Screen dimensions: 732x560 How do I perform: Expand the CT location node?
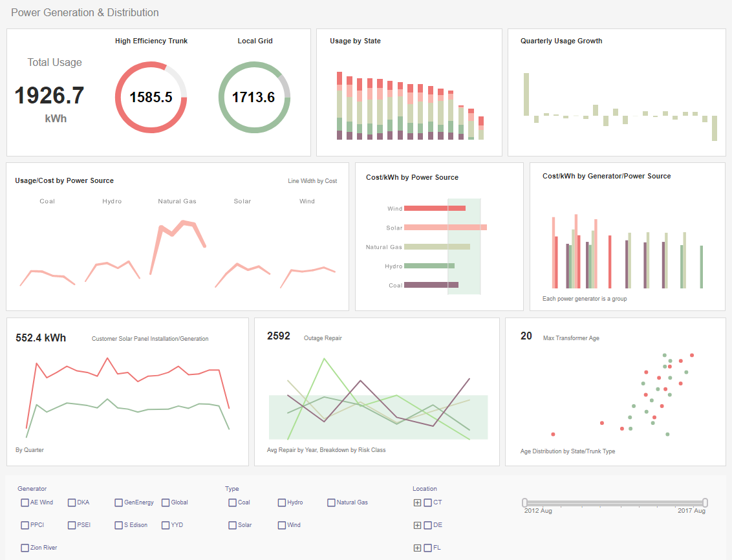(x=417, y=502)
